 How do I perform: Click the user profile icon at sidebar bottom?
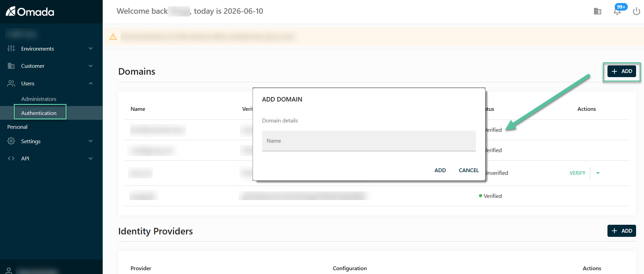coord(9,271)
